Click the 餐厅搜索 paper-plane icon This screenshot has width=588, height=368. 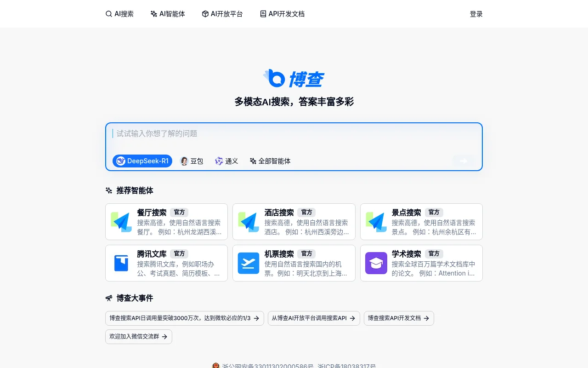pyautogui.click(x=121, y=221)
